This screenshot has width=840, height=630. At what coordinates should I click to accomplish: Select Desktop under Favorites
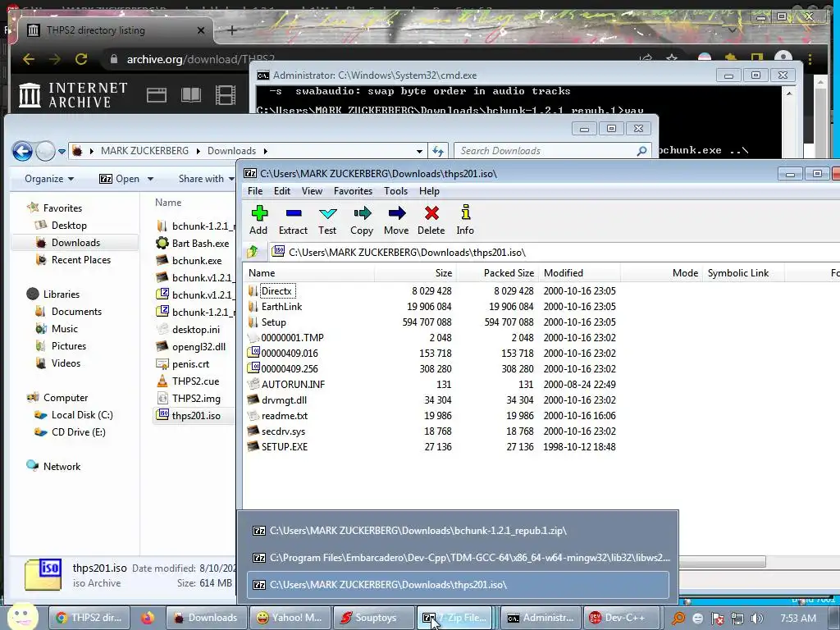69,226
